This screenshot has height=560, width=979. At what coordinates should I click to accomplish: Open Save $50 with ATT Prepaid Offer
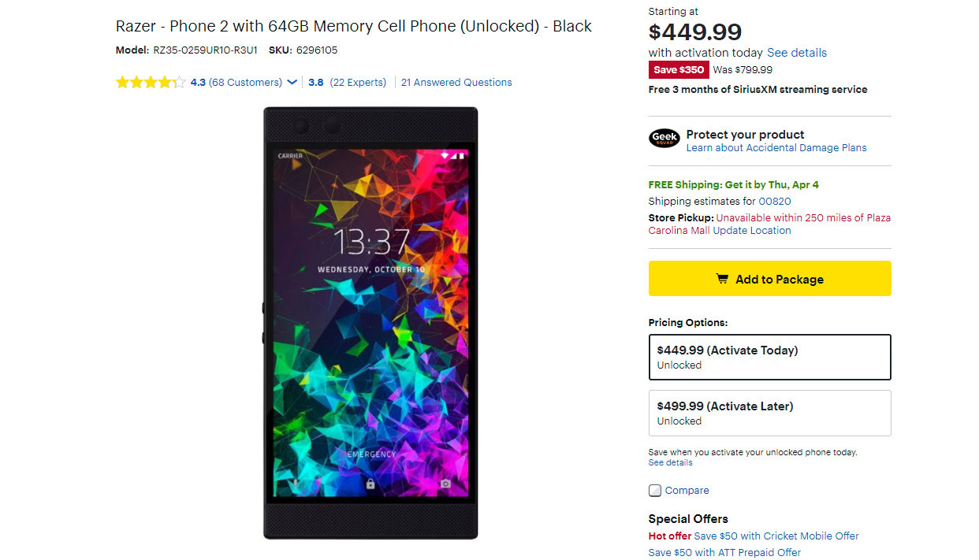coord(724,553)
